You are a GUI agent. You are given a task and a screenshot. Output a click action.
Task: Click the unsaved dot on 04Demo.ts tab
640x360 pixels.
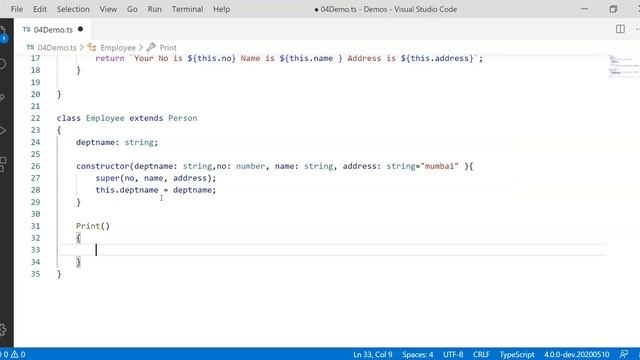coord(80,29)
